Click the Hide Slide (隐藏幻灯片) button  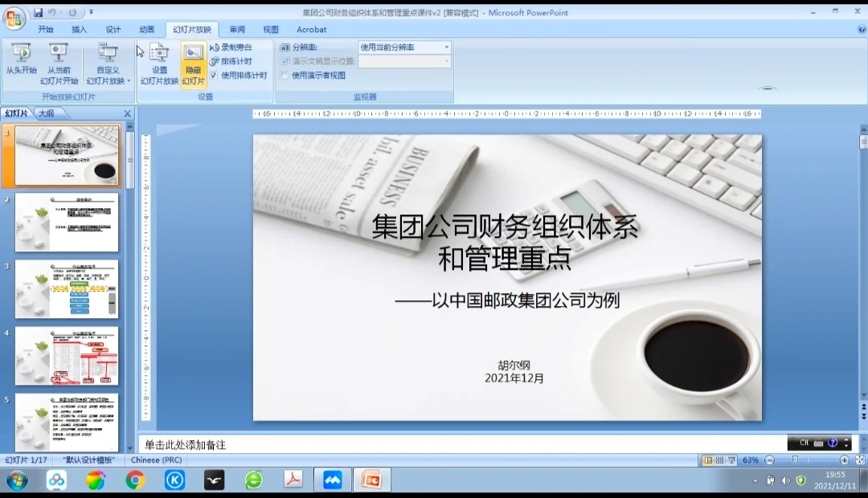click(193, 61)
